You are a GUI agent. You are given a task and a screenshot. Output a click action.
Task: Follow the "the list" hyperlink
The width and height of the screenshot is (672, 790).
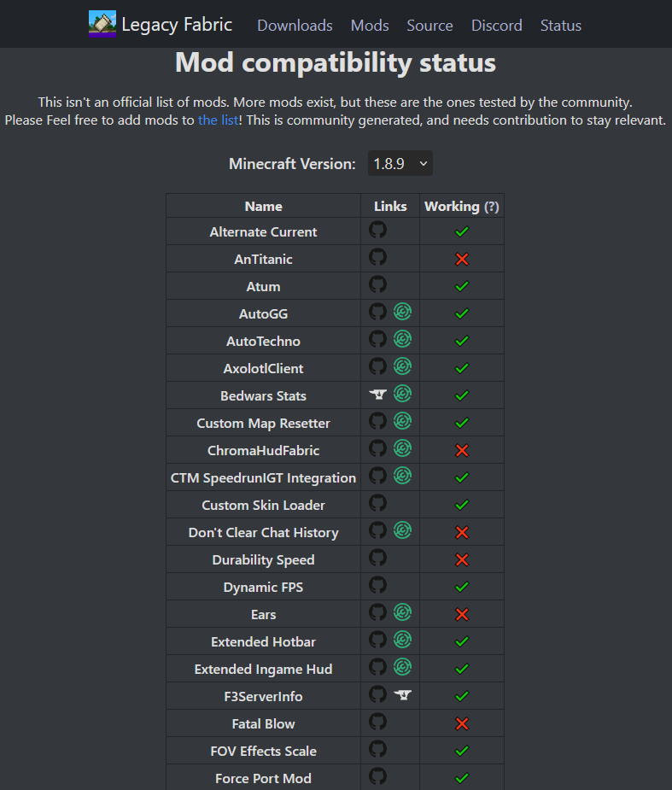coord(218,120)
